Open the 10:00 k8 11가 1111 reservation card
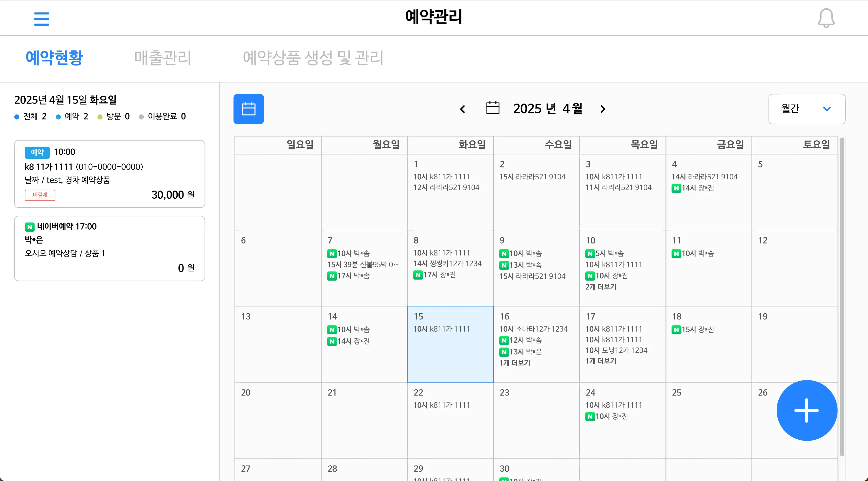 [x=109, y=174]
